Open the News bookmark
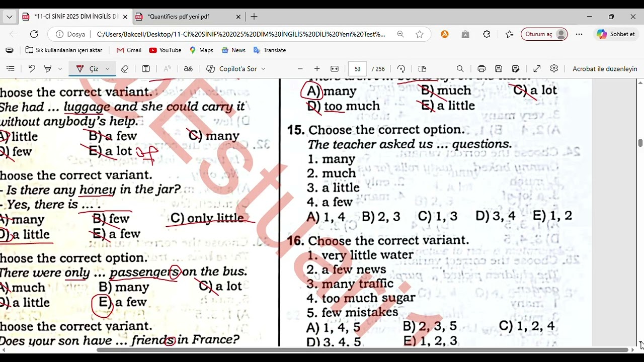The height and width of the screenshot is (362, 644). point(233,50)
